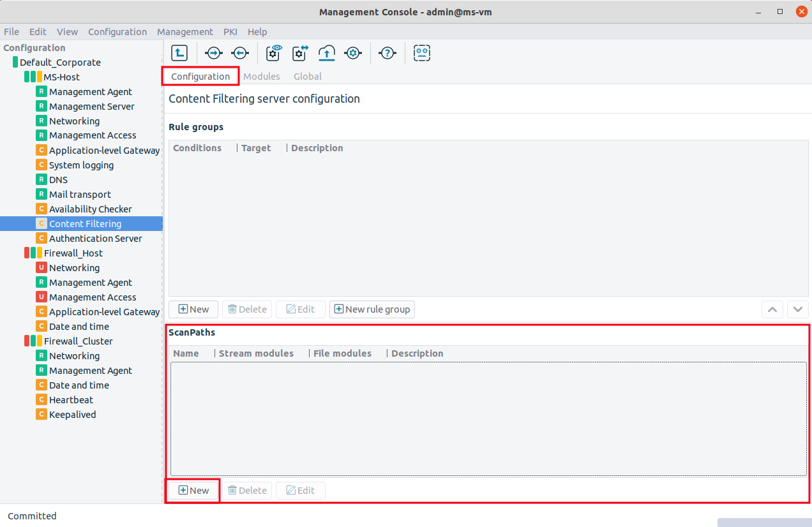Viewport: 812px width, 527px height.
Task: Click the cloud upload toolbar icon
Action: coord(327,54)
